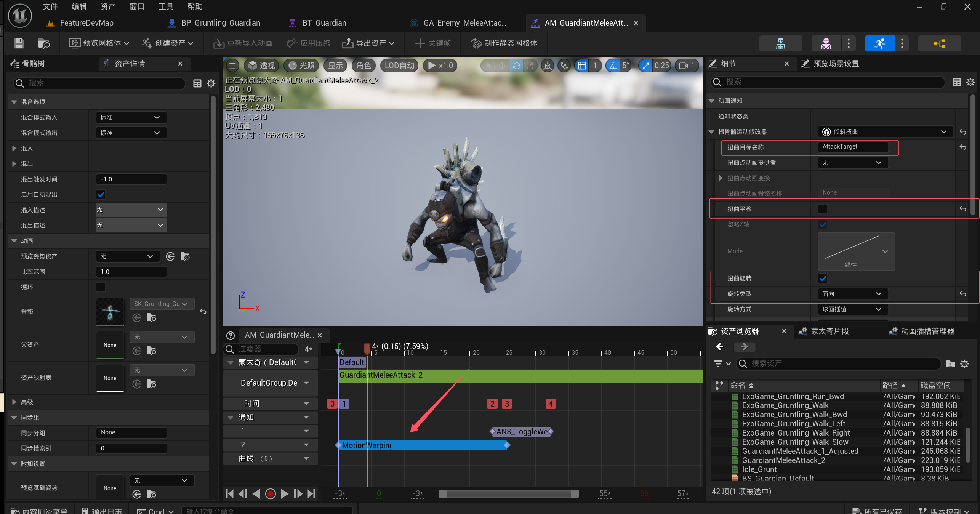Open the 混合模式输入 dropdown

pos(131,117)
